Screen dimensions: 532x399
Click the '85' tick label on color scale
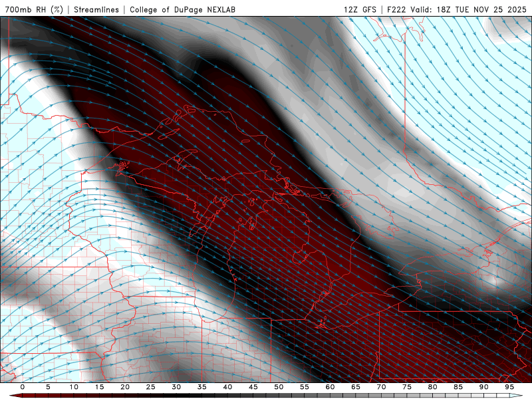click(x=458, y=387)
